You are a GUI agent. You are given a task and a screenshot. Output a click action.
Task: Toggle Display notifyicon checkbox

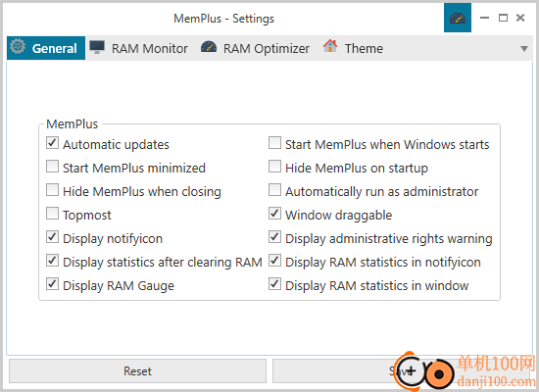coord(52,237)
